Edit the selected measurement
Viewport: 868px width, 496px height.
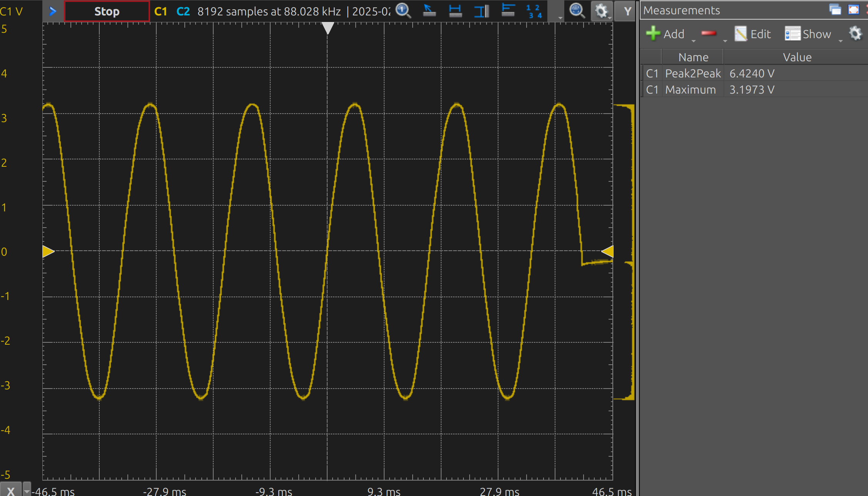click(753, 34)
